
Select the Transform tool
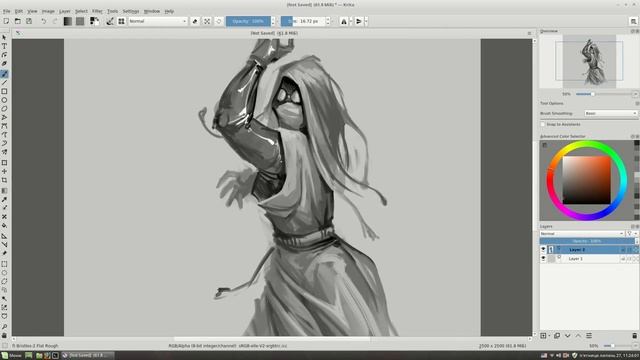tap(4, 163)
